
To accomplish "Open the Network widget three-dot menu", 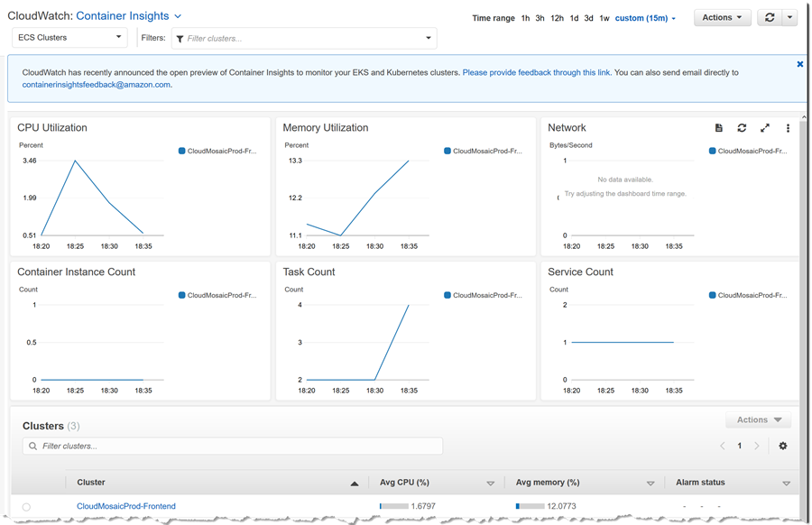I will tap(788, 128).
